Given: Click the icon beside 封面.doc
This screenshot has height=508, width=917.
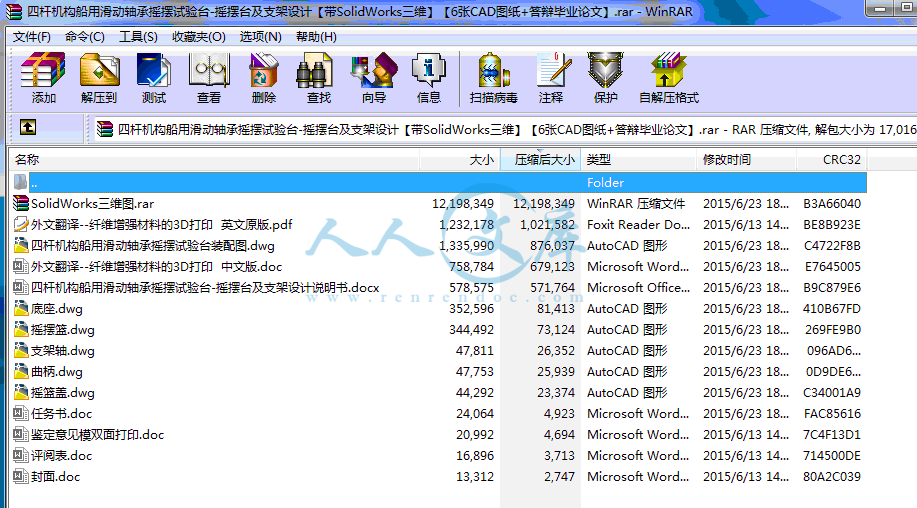Looking at the screenshot, I should (20, 477).
